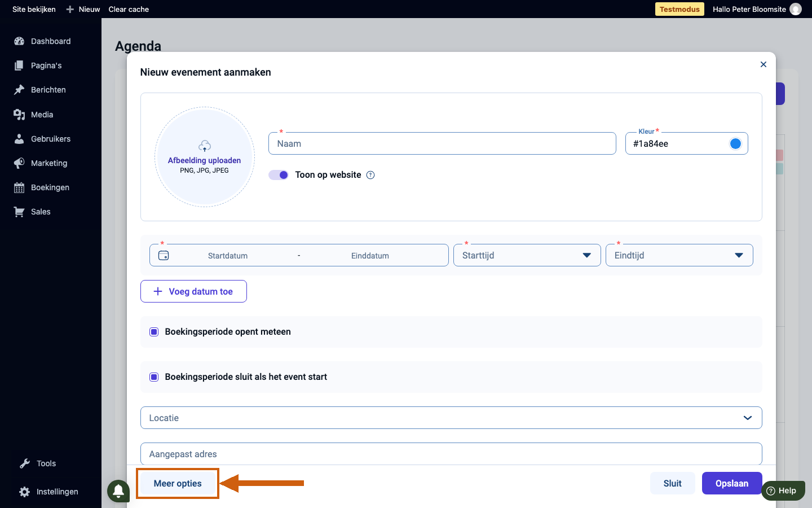Open Gebruikers menu item
The width and height of the screenshot is (812, 508).
[51, 139]
